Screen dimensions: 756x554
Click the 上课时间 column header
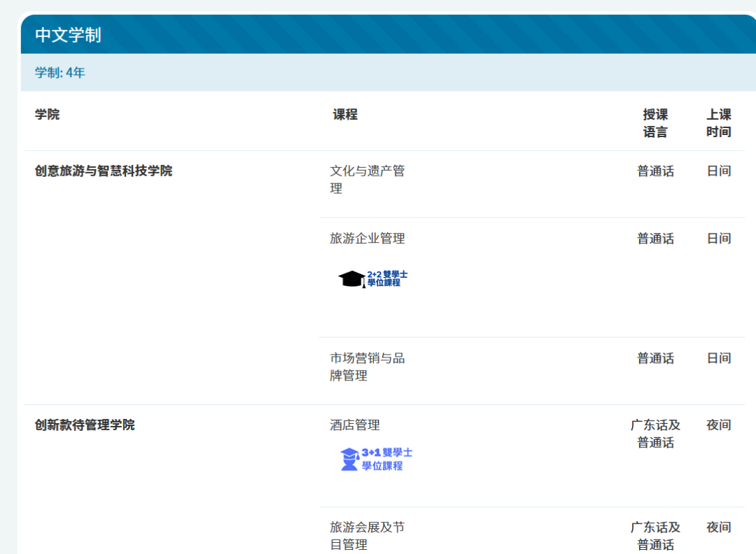[718, 123]
